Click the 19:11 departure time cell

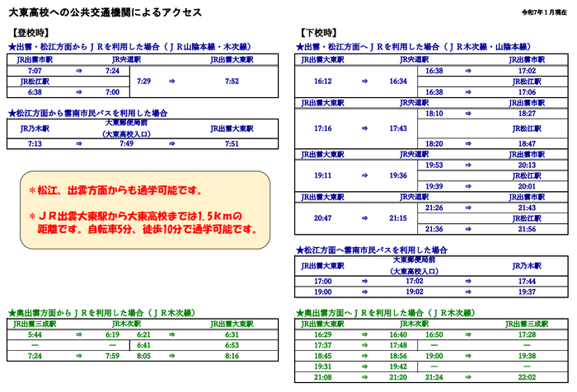(323, 175)
